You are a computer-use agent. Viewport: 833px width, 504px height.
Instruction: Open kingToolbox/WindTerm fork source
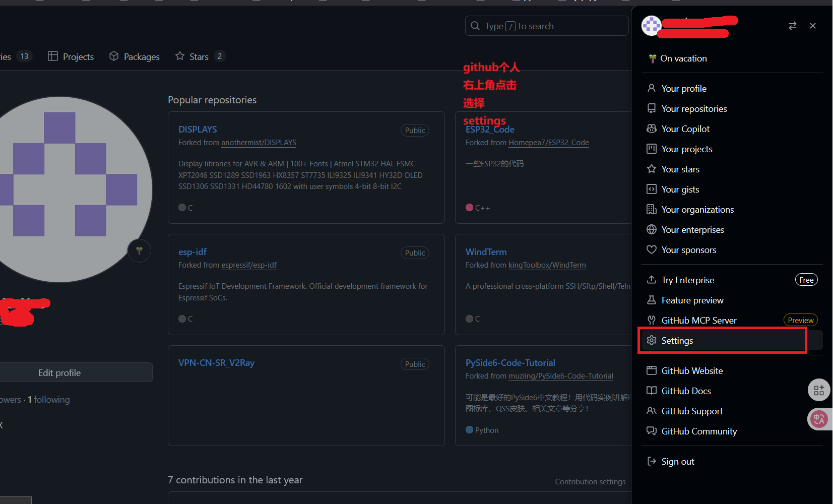click(x=547, y=265)
